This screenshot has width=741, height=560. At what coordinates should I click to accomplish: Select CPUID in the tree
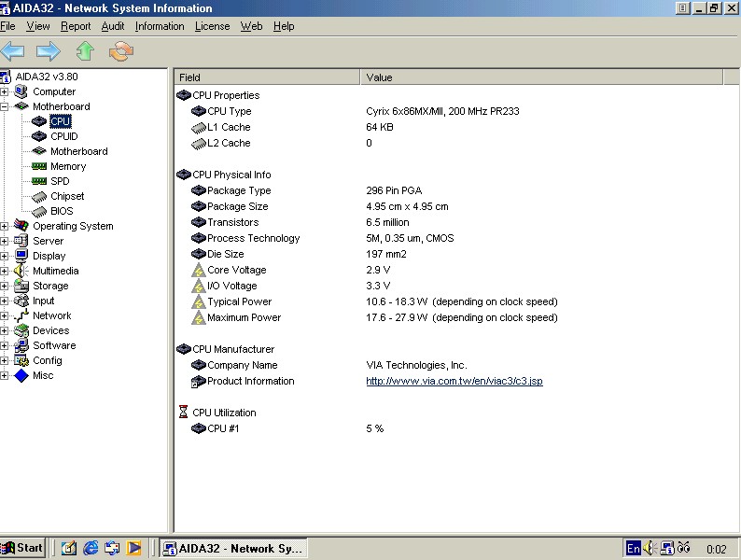tap(64, 136)
